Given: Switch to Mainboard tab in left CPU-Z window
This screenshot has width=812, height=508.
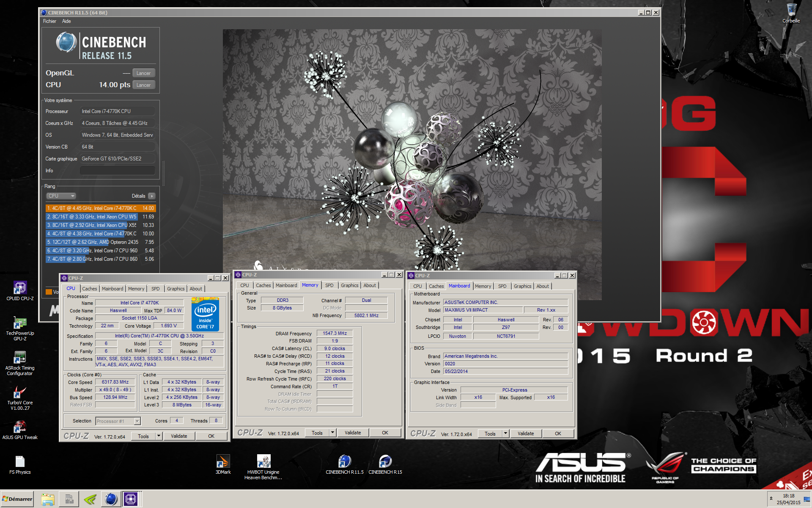Looking at the screenshot, I should (x=112, y=289).
